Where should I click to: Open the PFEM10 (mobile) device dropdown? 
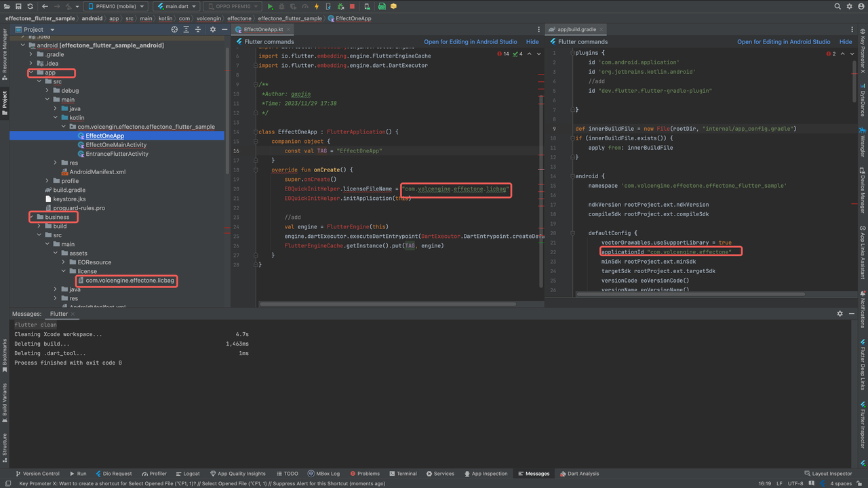[115, 6]
